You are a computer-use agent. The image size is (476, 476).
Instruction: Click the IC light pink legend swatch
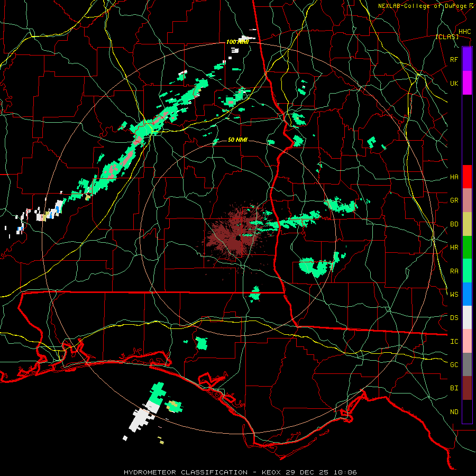[467, 341]
